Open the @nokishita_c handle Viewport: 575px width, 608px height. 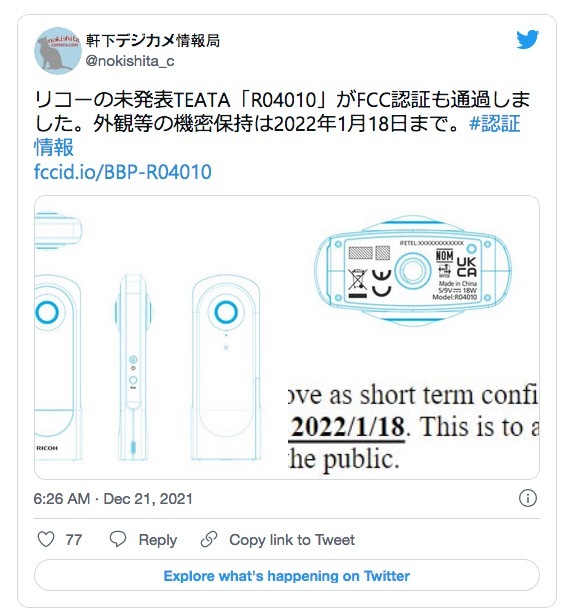(x=130, y=61)
